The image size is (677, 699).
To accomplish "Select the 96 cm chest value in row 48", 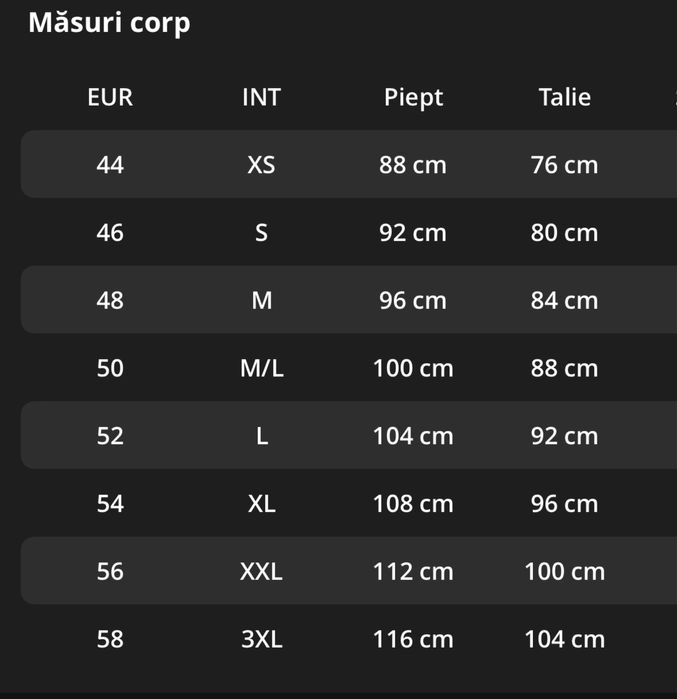I will point(413,300).
